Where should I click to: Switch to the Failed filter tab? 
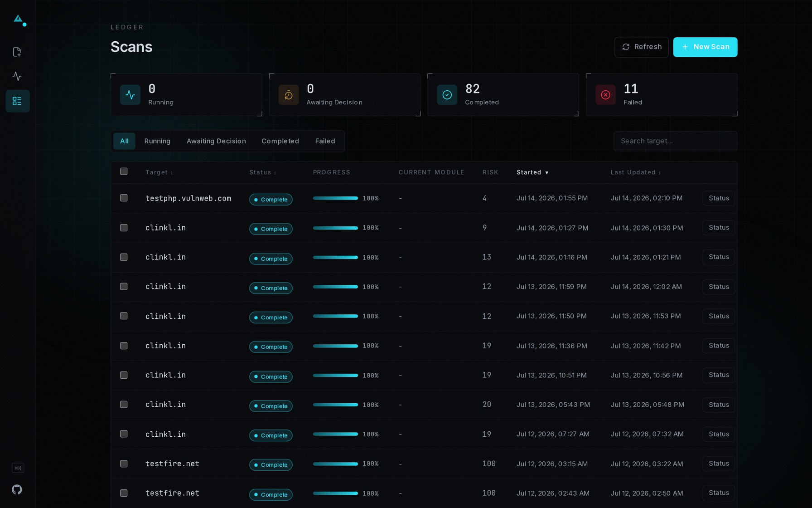tap(325, 141)
